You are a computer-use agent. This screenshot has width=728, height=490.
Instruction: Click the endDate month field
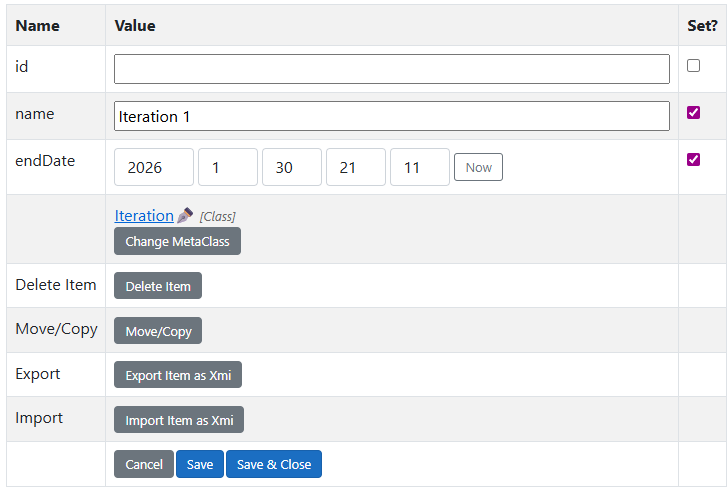click(228, 167)
